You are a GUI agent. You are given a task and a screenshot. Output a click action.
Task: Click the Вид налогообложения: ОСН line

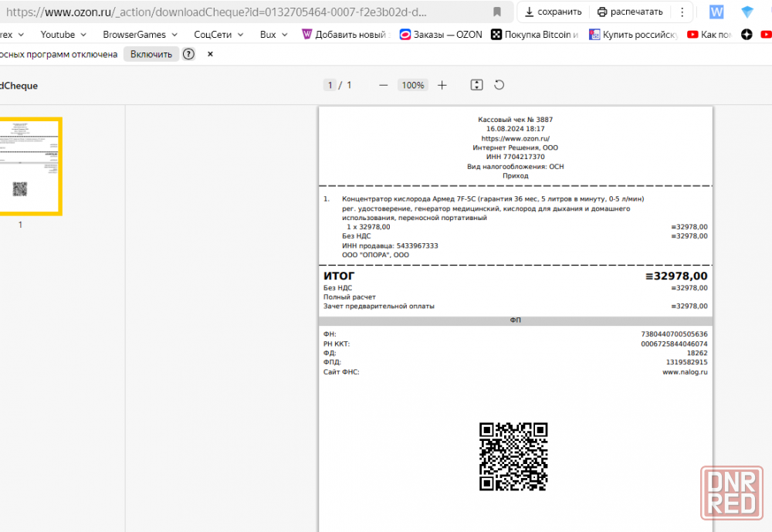[516, 167]
